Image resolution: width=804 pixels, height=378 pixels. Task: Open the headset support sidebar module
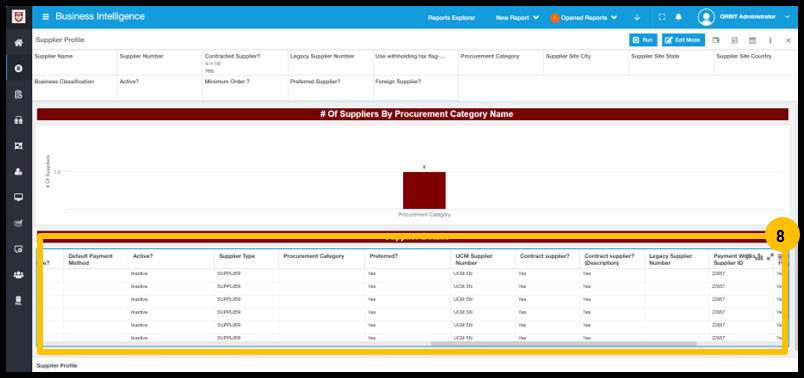click(x=18, y=120)
